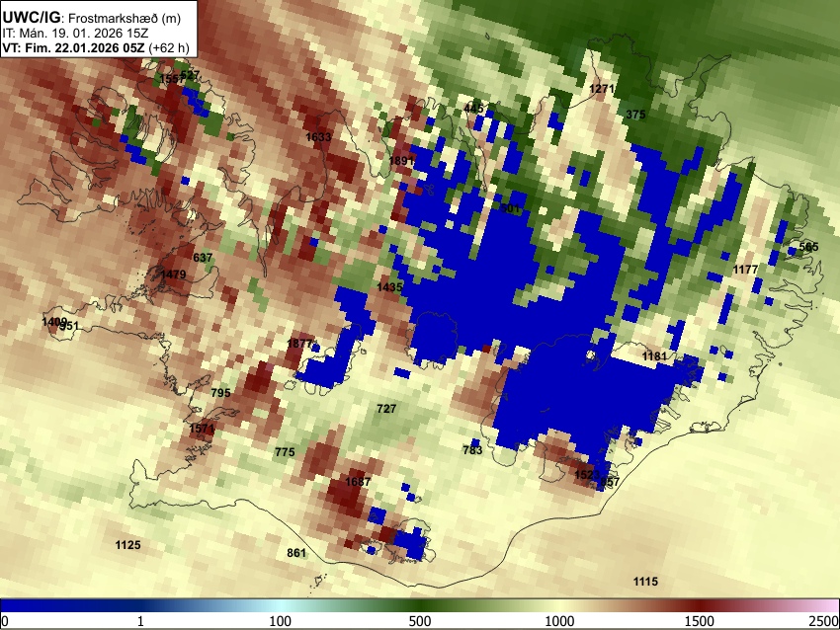Click the 1523 value label on the map

(587, 475)
